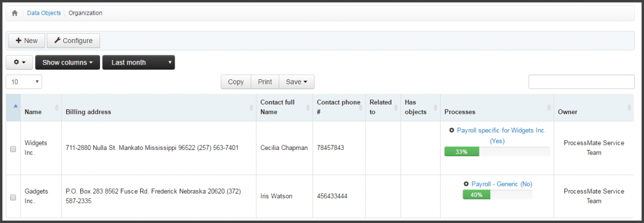Open Payroll - Generic (No) process link
This screenshot has height=223, width=644.
pos(502,184)
